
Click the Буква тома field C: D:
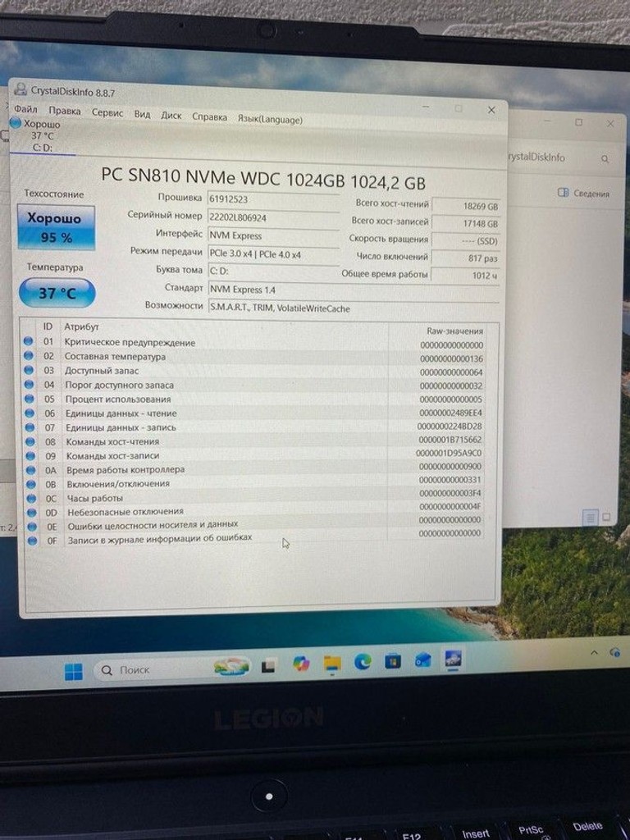coord(273,271)
